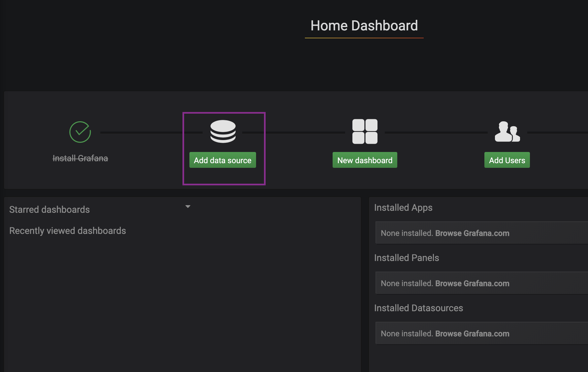588x372 pixels.
Task: Open Browse Grafana.com link under Installed Panels
Action: (x=472, y=283)
